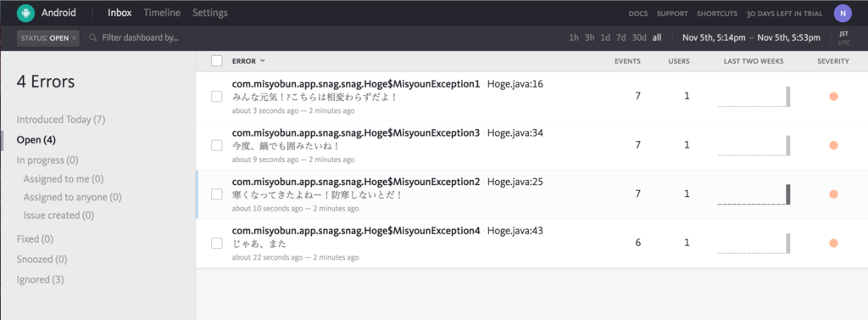Open the SUPPORT link
Screen dimensions: 868x320
tap(672, 14)
